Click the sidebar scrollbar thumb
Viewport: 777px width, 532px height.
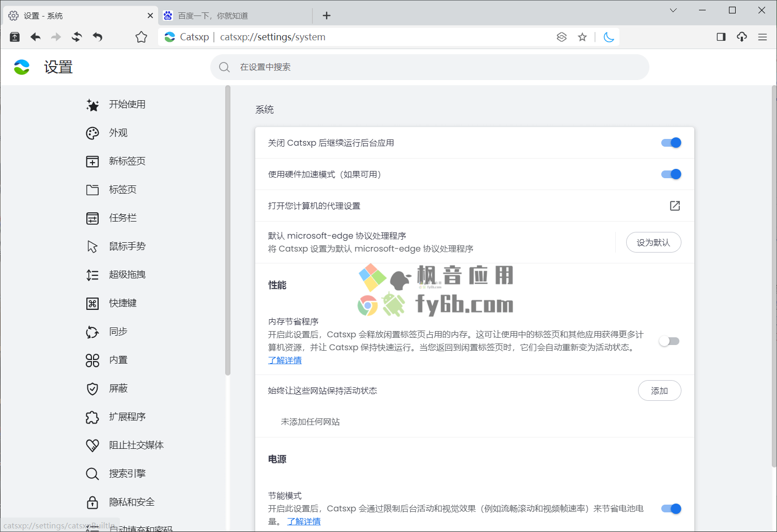[x=227, y=230]
